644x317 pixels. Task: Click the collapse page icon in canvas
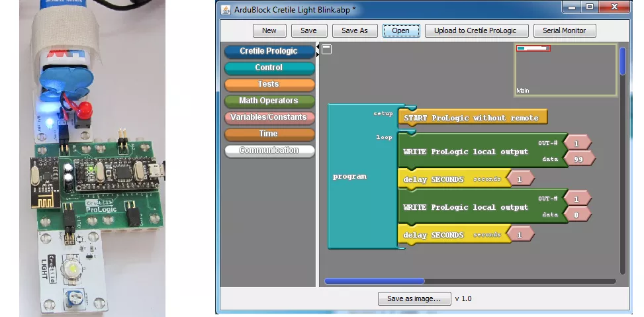click(326, 49)
